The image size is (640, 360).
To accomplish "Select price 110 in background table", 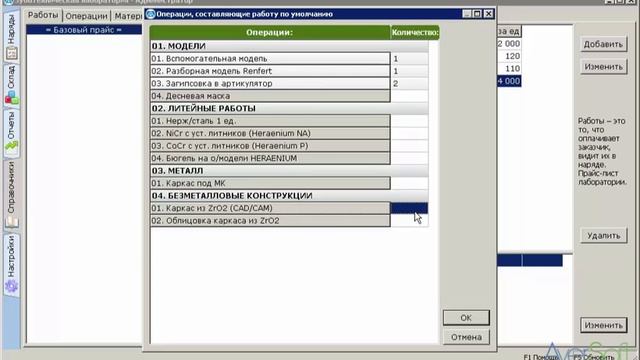I will (x=509, y=69).
